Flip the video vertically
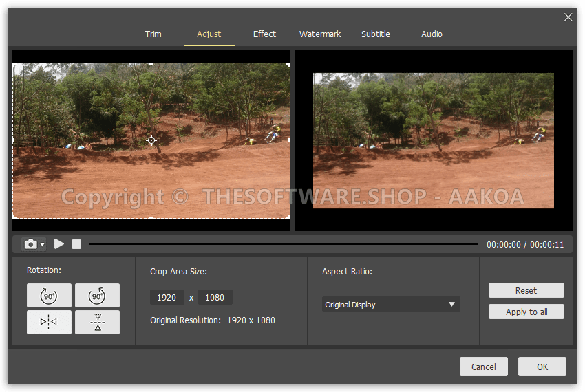 (97, 322)
